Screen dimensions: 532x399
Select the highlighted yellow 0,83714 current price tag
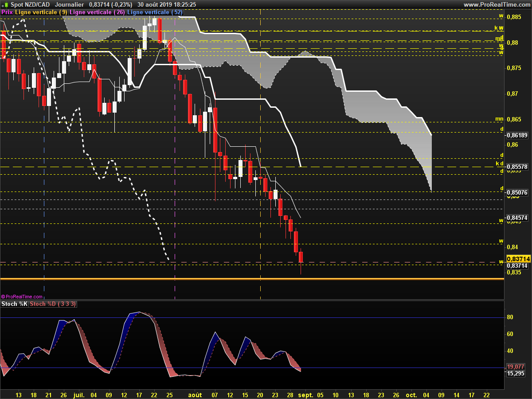click(x=518, y=259)
